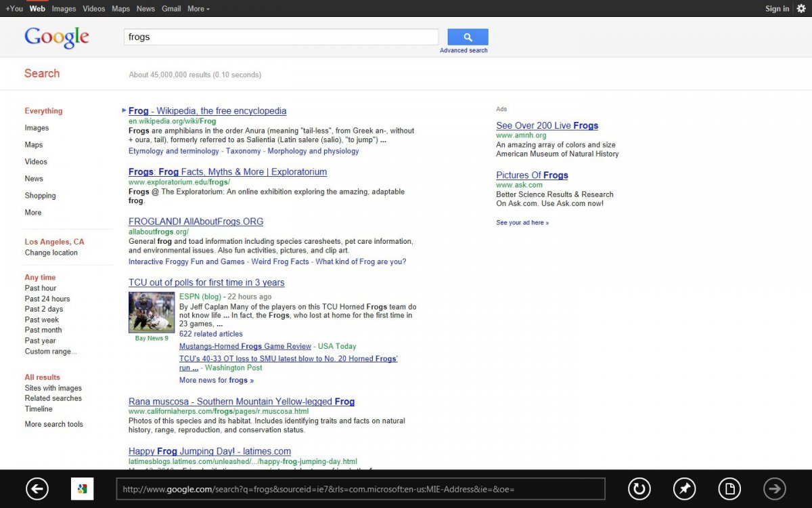Select the Related searches filter
Viewport: 812px width, 508px height.
coord(53,398)
